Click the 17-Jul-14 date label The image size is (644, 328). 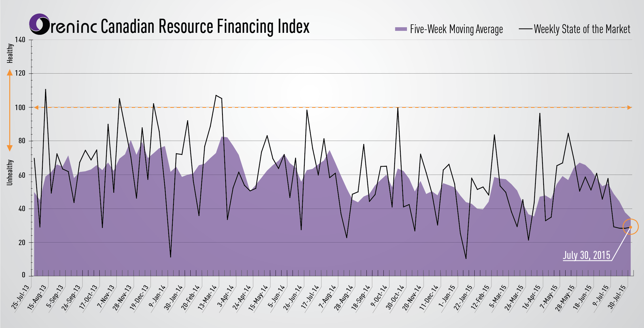click(x=310, y=296)
